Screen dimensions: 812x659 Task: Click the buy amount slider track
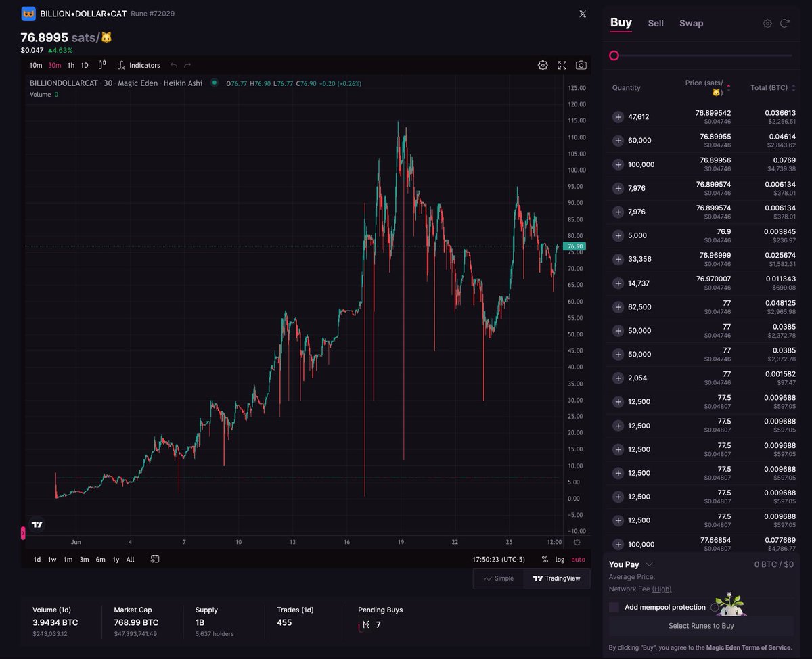tap(704, 55)
